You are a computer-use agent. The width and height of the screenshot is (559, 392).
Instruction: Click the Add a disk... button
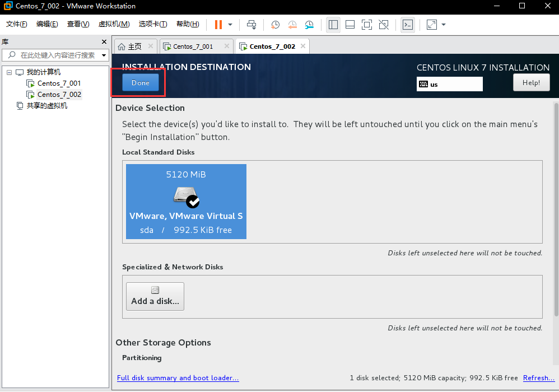point(155,296)
